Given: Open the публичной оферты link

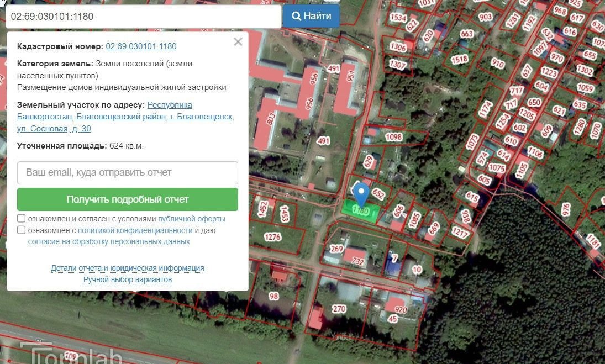Looking at the screenshot, I should pos(191,219).
